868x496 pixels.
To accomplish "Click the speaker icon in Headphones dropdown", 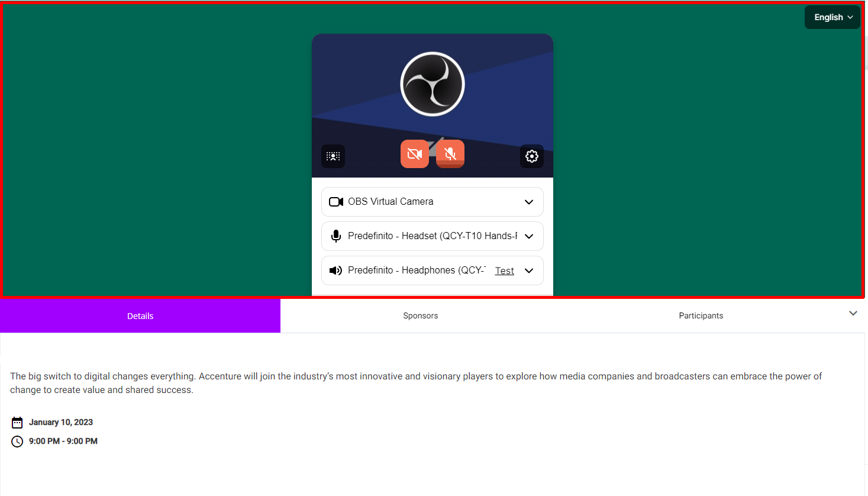I will pos(336,270).
